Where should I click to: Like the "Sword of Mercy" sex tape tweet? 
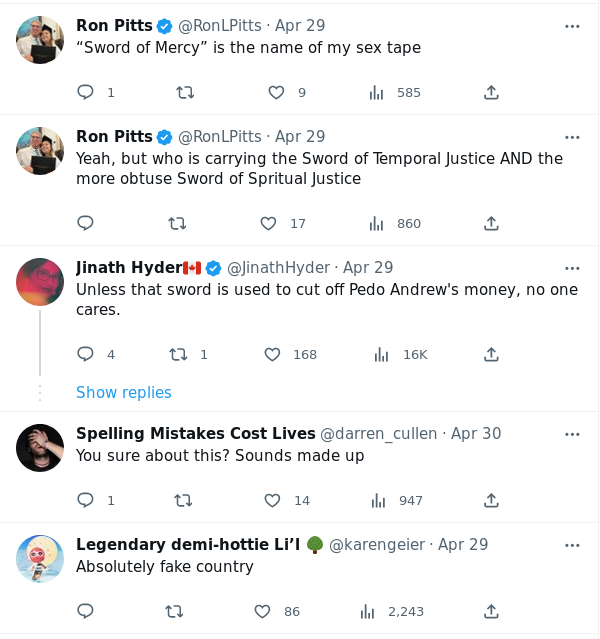coord(277,93)
